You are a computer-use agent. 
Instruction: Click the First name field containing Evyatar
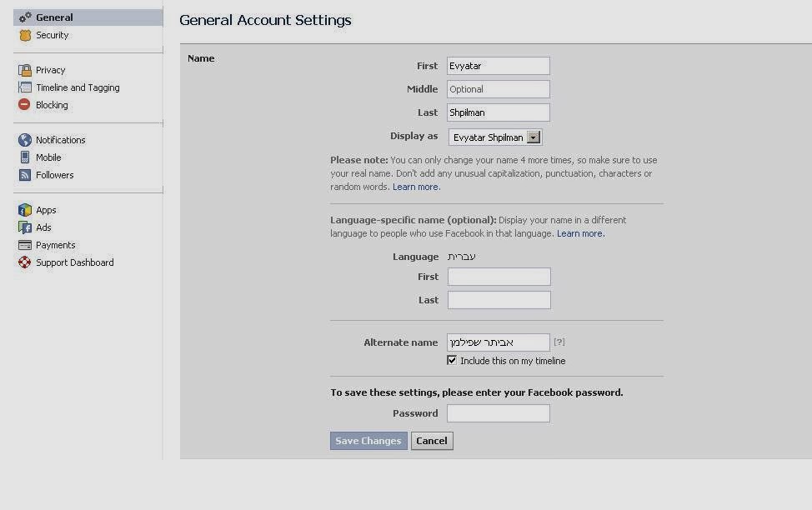point(499,66)
